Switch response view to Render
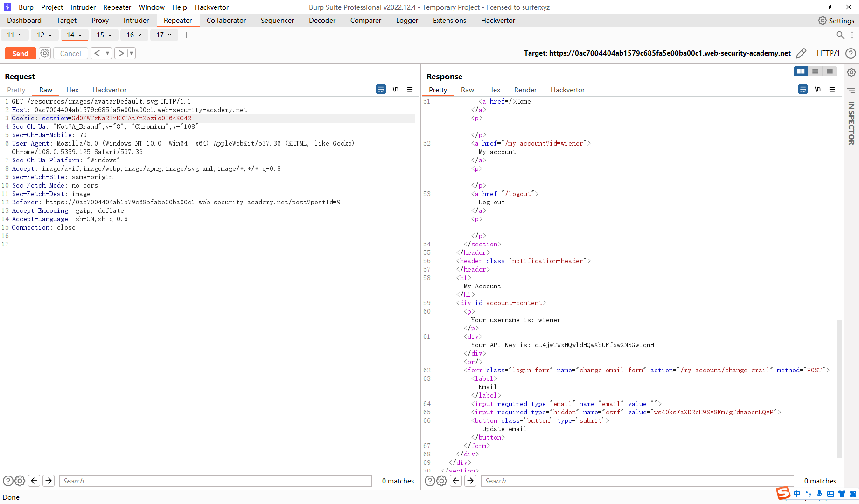 coord(525,90)
